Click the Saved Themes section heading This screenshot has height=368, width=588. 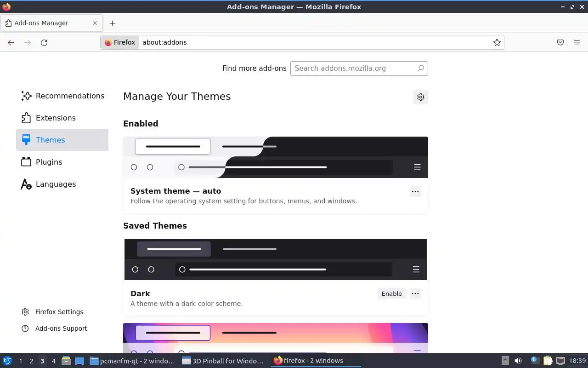click(155, 226)
